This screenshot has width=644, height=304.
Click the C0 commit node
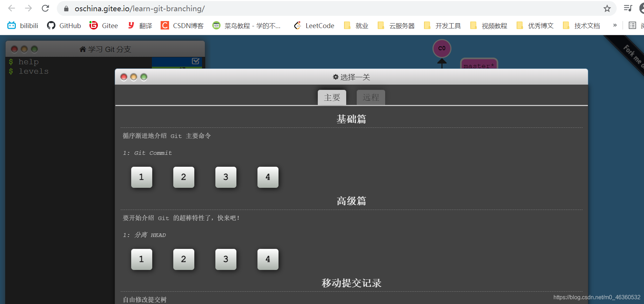coord(442,48)
